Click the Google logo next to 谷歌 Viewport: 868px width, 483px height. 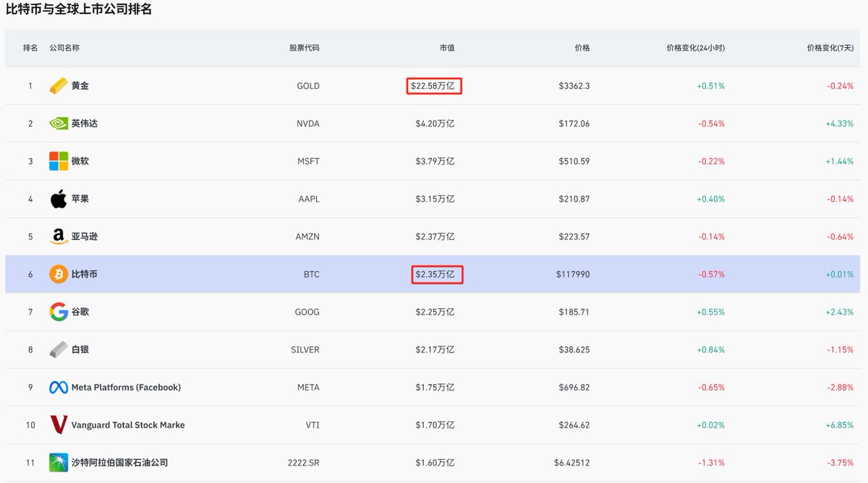59,312
